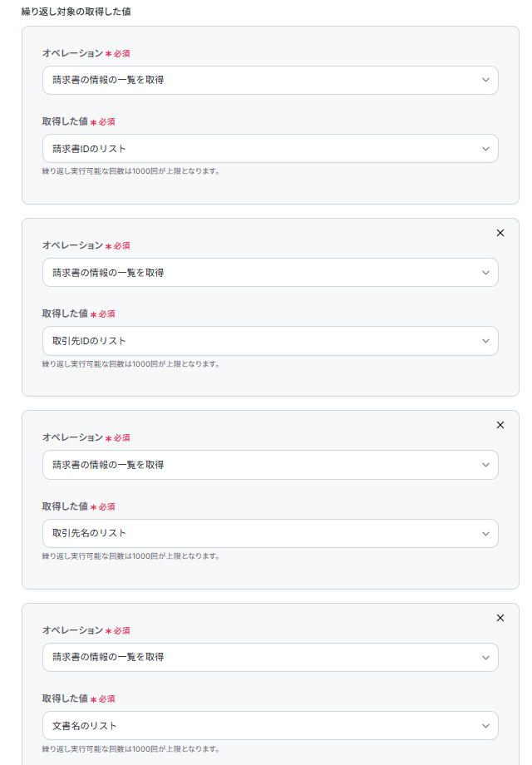Click chevron of the topmost オペレーション field

click(485, 81)
